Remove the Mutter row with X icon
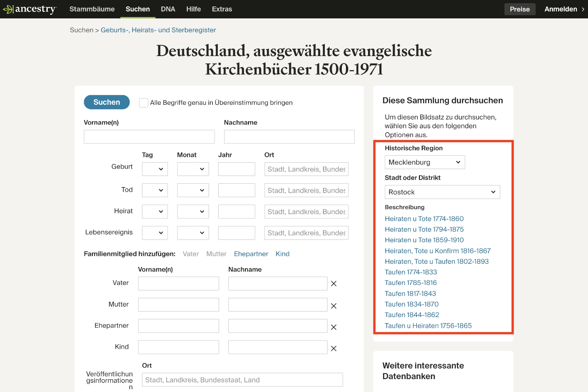This screenshot has height=392, width=588. click(334, 306)
